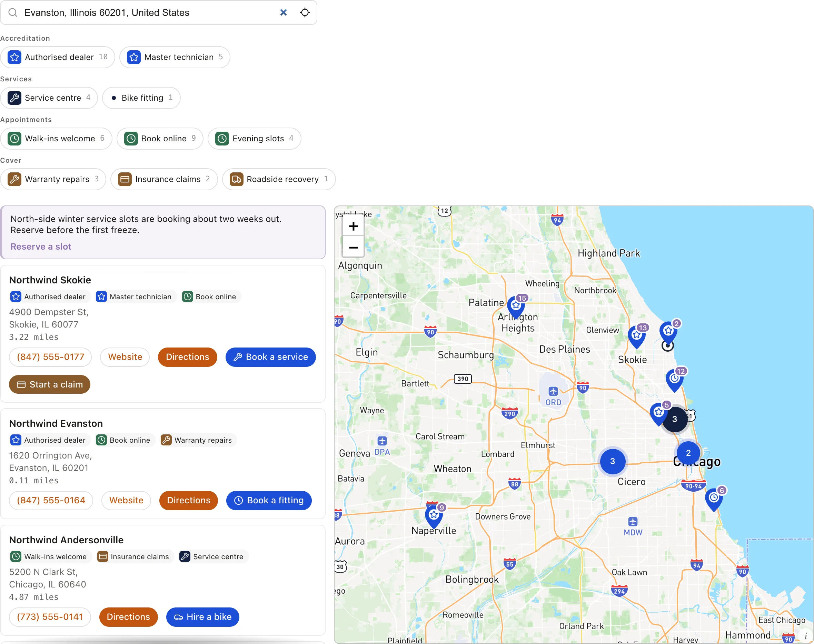This screenshot has width=814, height=644.
Task: Get Directions to Northwind Evanston
Action: (189, 500)
